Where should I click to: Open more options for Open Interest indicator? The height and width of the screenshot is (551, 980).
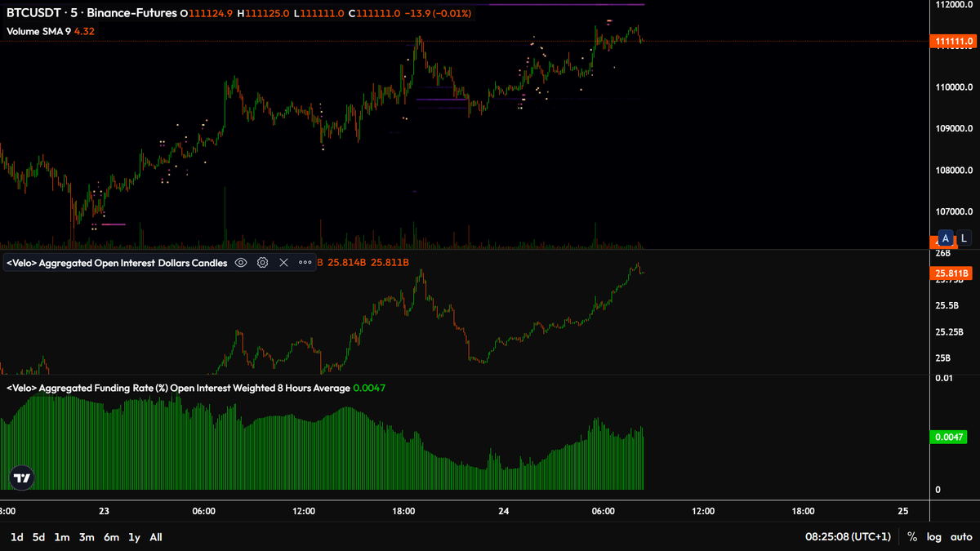(x=305, y=263)
